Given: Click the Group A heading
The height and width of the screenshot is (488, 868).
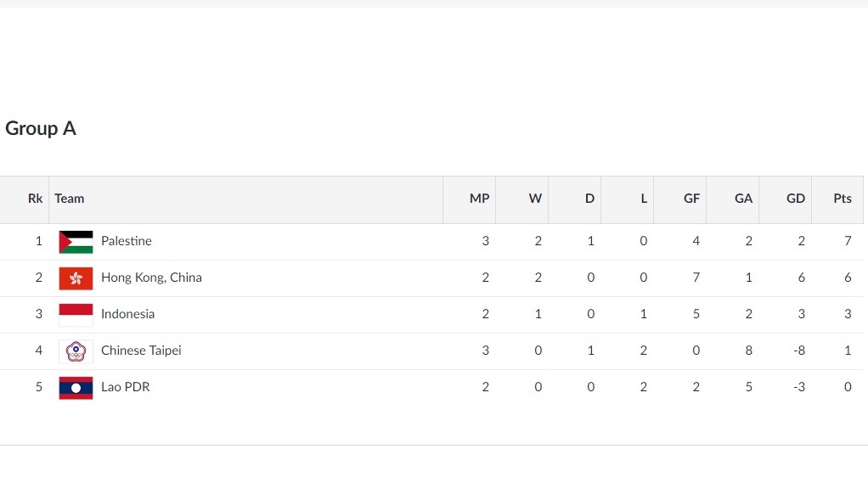Looking at the screenshot, I should 41,128.
